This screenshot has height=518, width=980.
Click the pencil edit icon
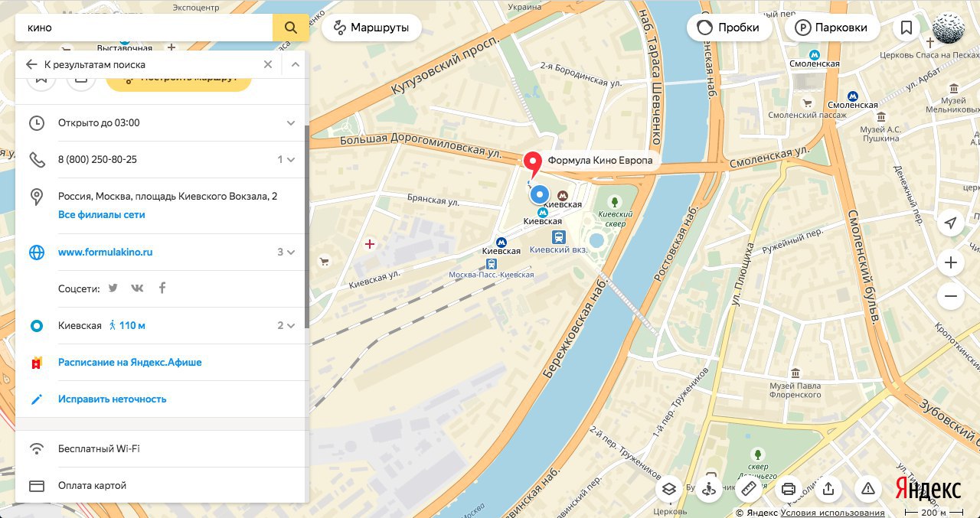(36, 399)
